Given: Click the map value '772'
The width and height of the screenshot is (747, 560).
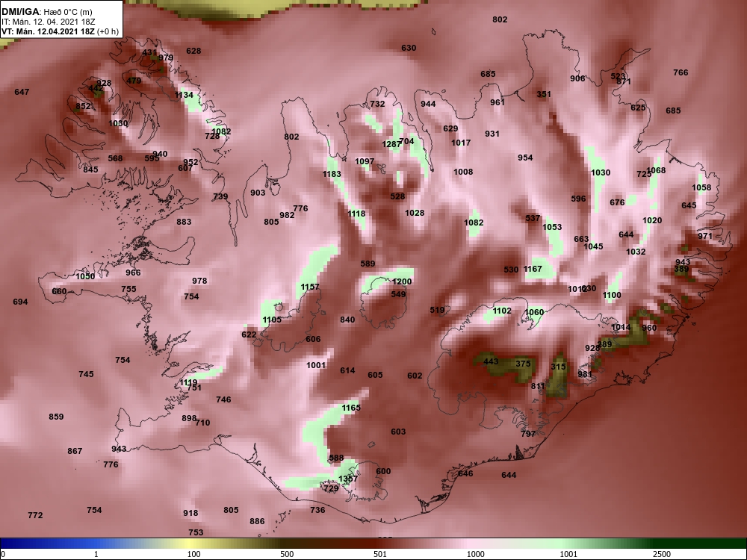Looking at the screenshot, I should (x=35, y=515).
